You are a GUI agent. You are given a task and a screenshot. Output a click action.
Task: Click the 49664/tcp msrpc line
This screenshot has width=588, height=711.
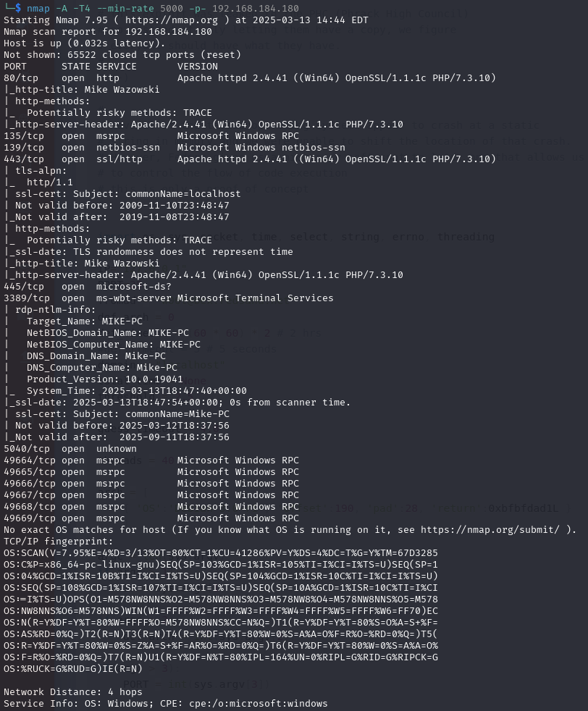point(151,460)
